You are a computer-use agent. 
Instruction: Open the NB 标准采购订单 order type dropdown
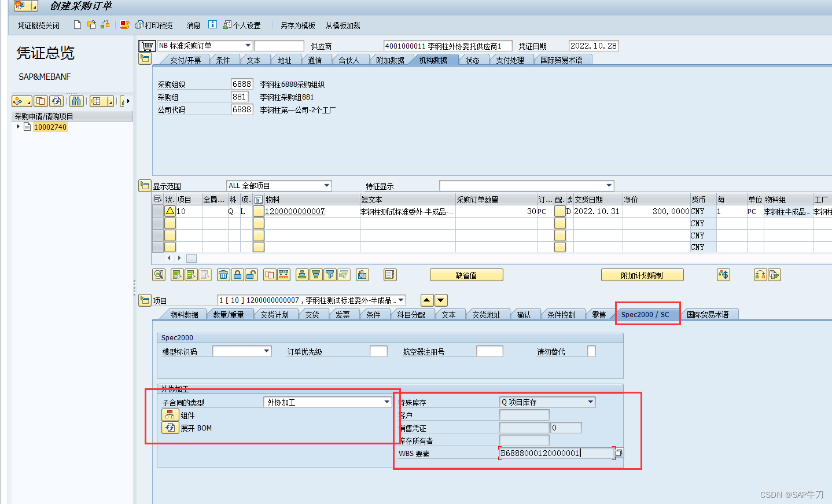(x=248, y=46)
